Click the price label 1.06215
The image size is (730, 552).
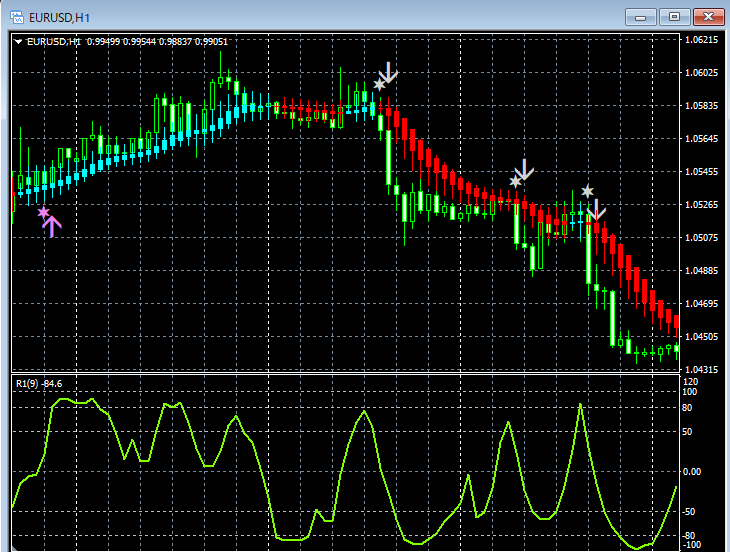click(x=701, y=40)
